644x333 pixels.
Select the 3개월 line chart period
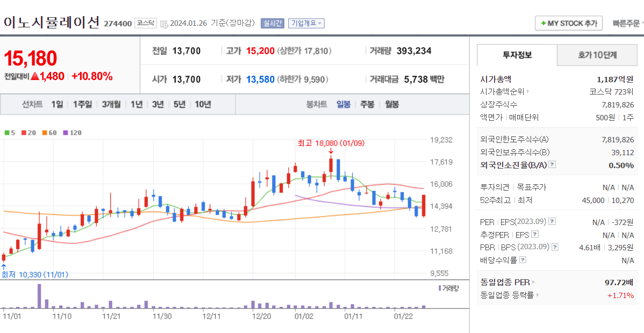click(111, 104)
